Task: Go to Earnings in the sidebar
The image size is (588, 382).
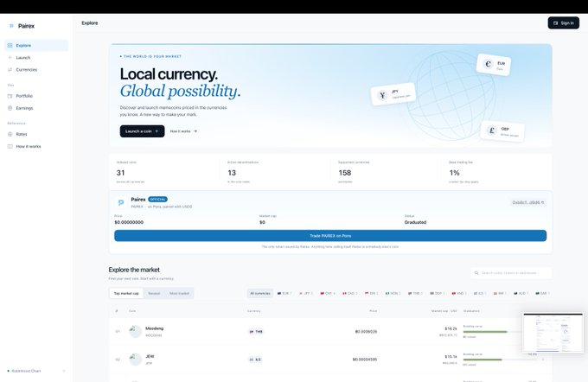Action: (36, 108)
